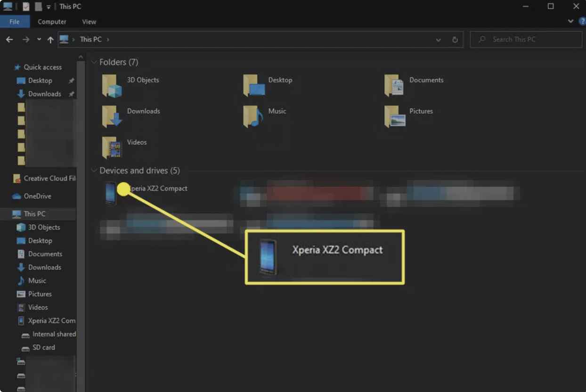The height and width of the screenshot is (392, 586).
Task: Switch to the Computer ribbon tab
Action: point(52,22)
